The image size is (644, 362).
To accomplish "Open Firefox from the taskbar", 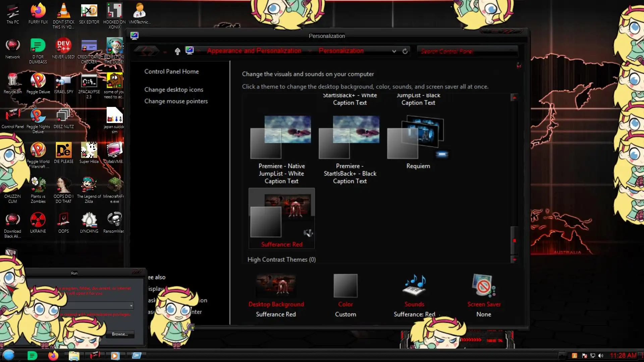I will point(53,356).
